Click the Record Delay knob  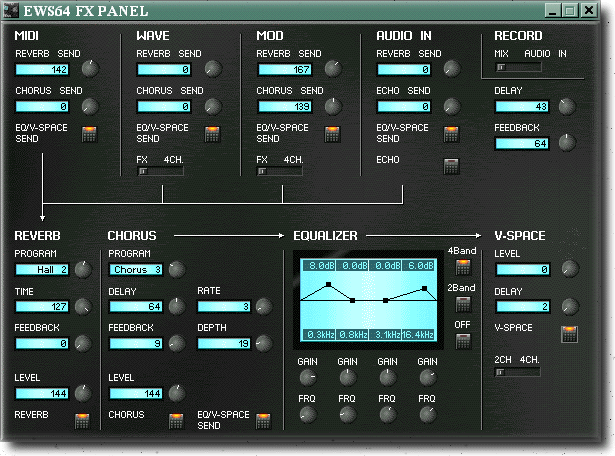(567, 106)
